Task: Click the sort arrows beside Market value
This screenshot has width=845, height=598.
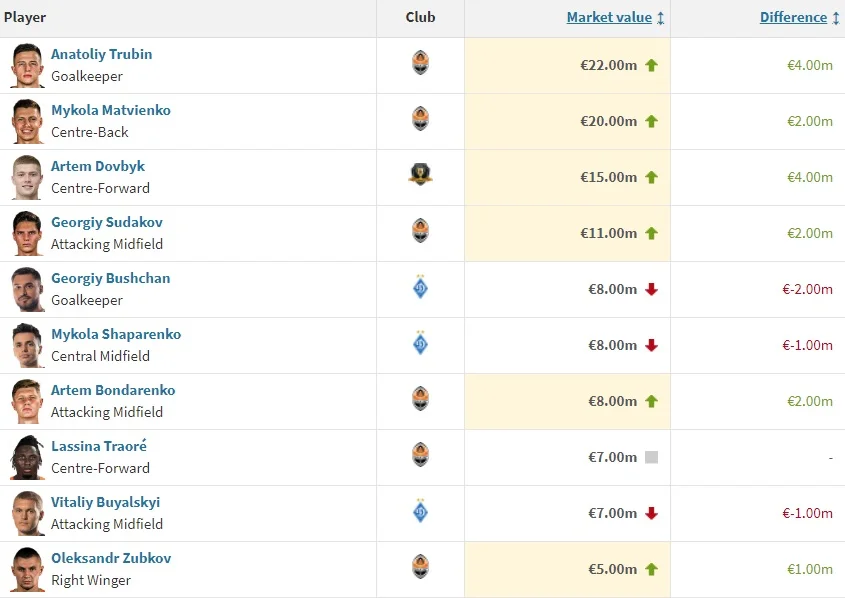Action: [661, 18]
